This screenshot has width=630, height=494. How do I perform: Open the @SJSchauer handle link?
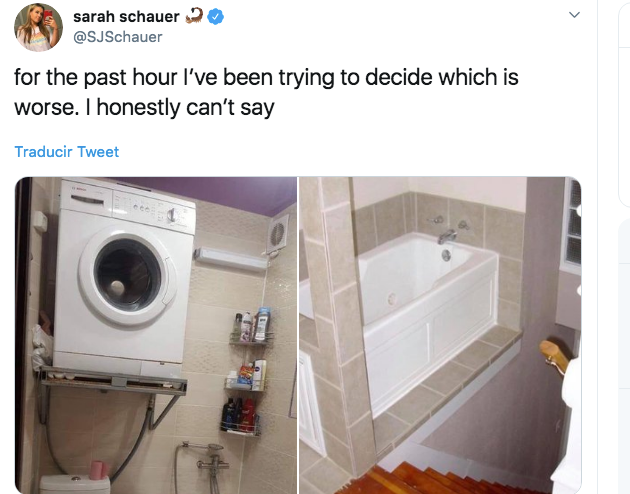point(118,37)
